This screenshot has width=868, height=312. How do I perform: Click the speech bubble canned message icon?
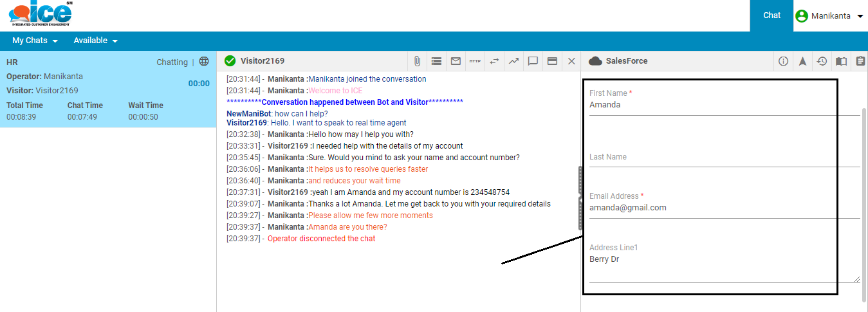[533, 61]
